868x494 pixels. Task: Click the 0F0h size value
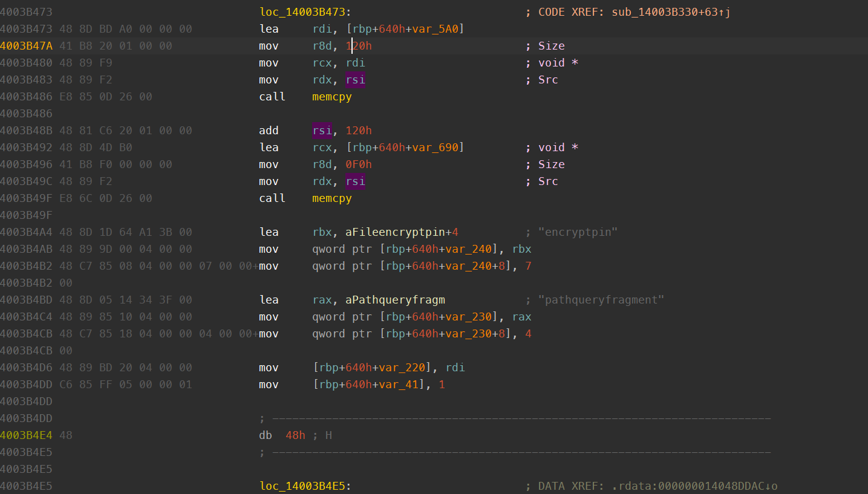359,164
